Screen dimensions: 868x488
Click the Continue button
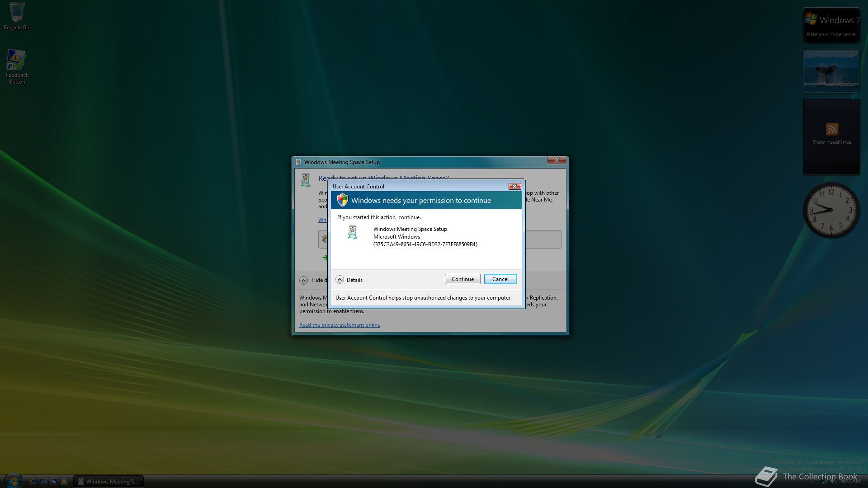coord(462,279)
